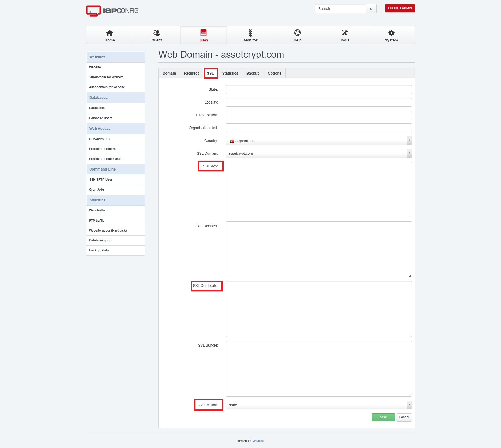Click the search magnifier button
The image size is (501, 448).
coord(371,9)
